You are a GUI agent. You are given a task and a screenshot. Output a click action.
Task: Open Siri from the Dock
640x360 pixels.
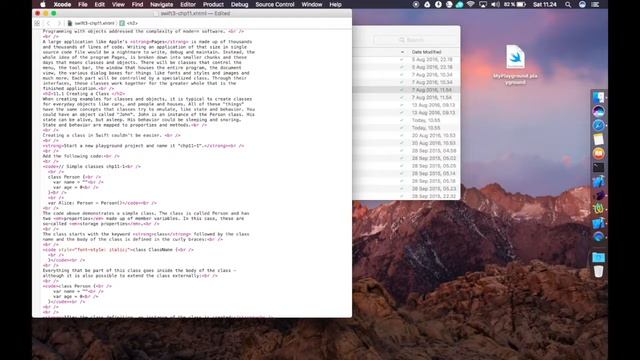598,111
